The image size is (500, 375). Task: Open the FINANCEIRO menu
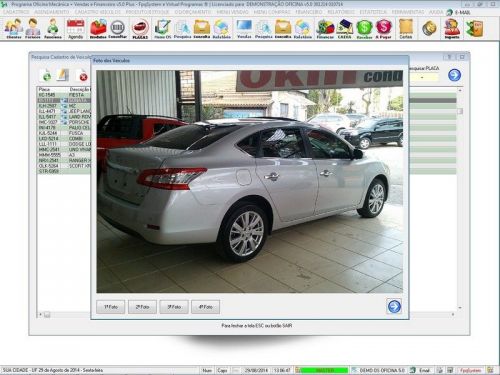pos(309,12)
